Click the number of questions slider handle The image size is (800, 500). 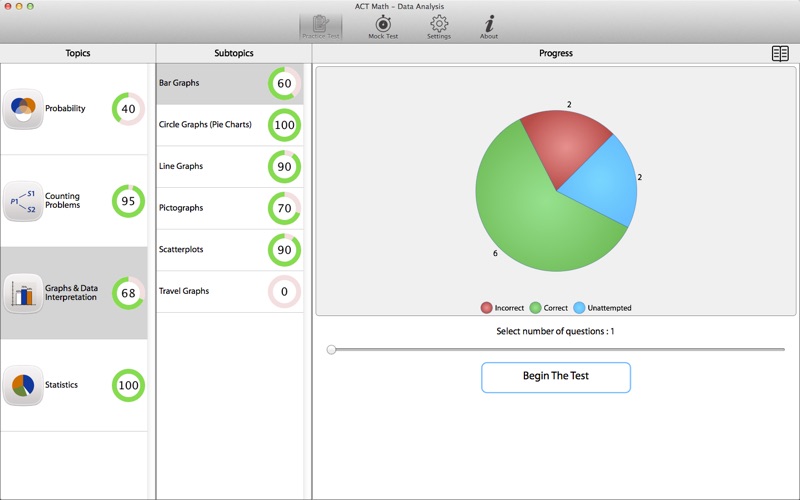tap(331, 349)
